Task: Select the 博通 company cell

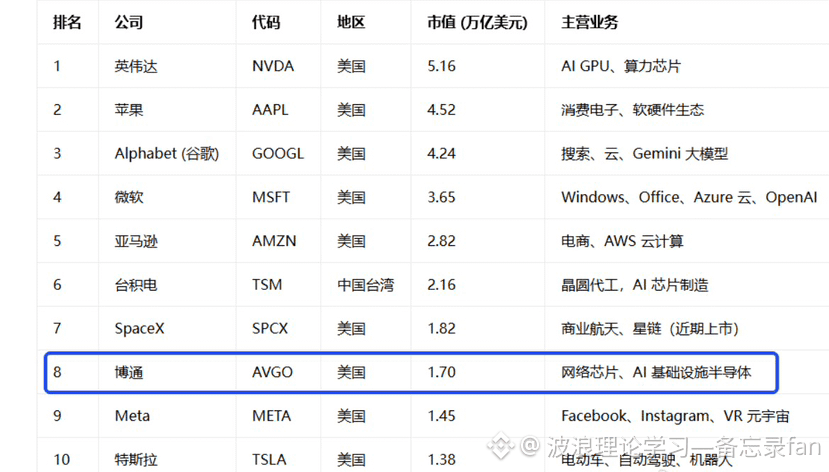Action: tap(129, 373)
